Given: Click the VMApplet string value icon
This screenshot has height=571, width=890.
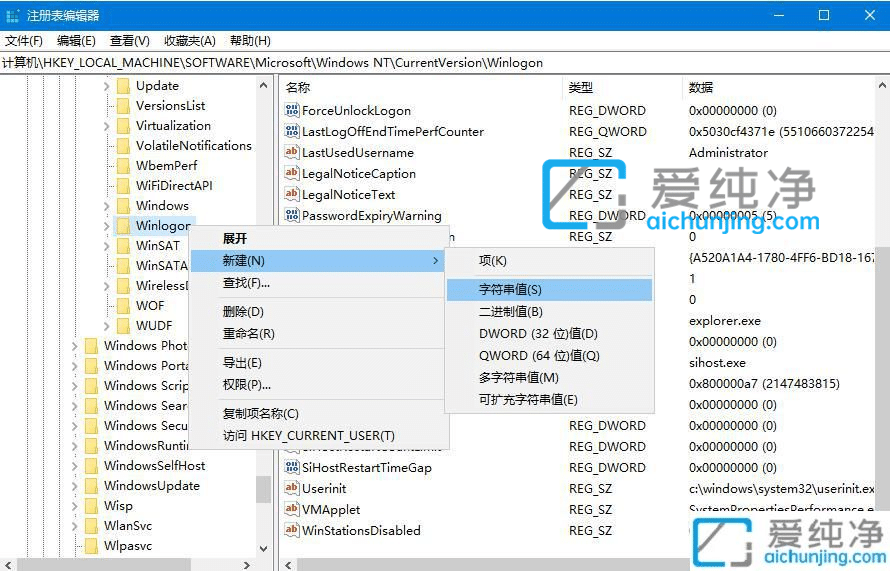Looking at the screenshot, I should [292, 509].
